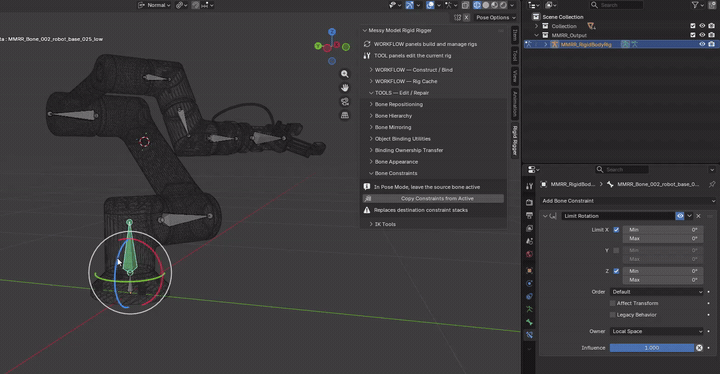Switch to the Item sidebar tab
Image resolution: width=720 pixels, height=374 pixels.
(x=515, y=35)
